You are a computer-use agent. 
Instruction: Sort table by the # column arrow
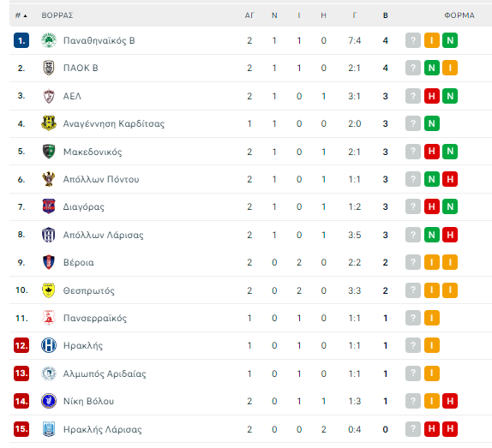point(21,15)
